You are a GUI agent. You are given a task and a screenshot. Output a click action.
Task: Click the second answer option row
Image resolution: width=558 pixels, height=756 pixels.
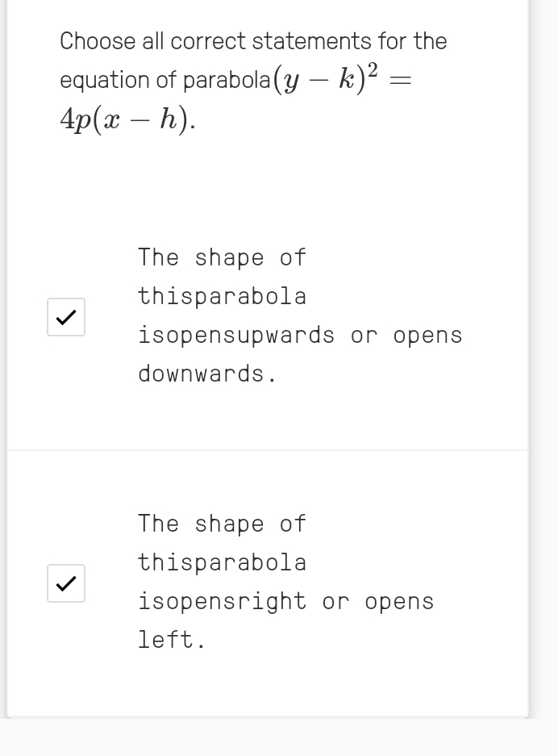click(x=266, y=583)
